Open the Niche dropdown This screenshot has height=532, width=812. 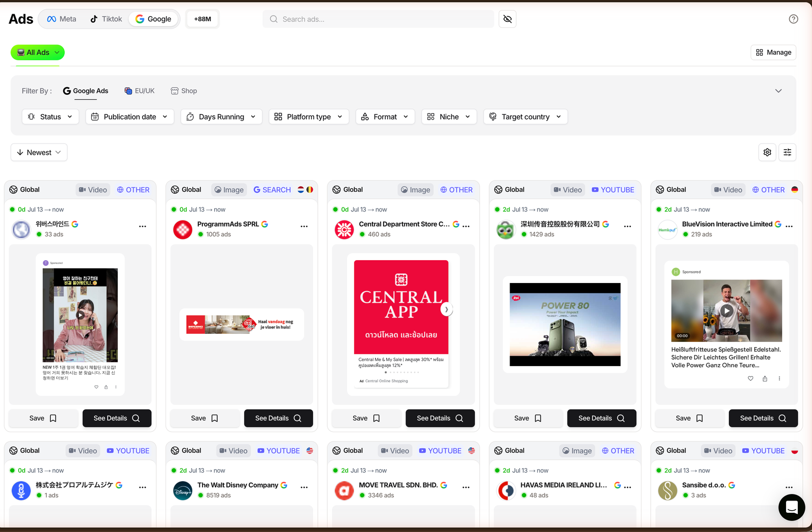(449, 117)
